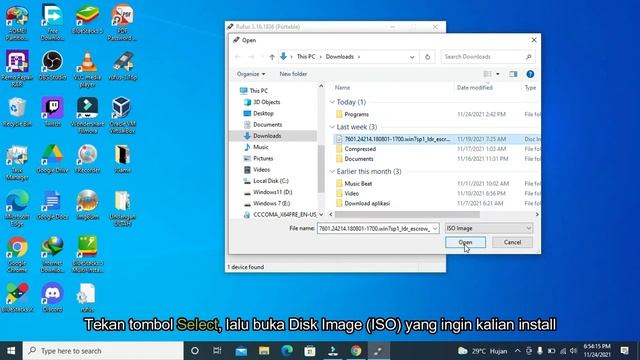
Task: Refresh the Downloads folder listing
Action: (427, 57)
